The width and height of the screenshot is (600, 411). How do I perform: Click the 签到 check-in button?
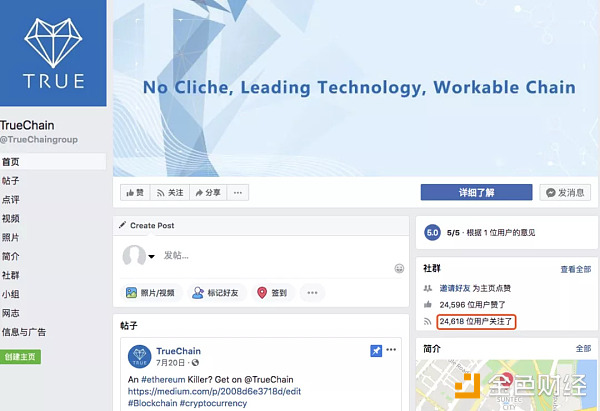pos(273,293)
